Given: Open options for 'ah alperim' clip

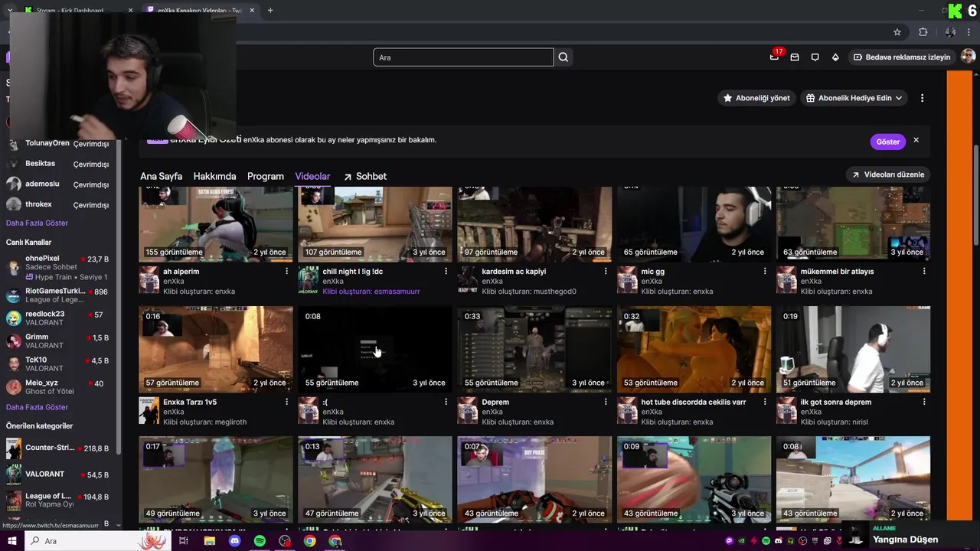Looking at the screenshot, I should click(287, 271).
